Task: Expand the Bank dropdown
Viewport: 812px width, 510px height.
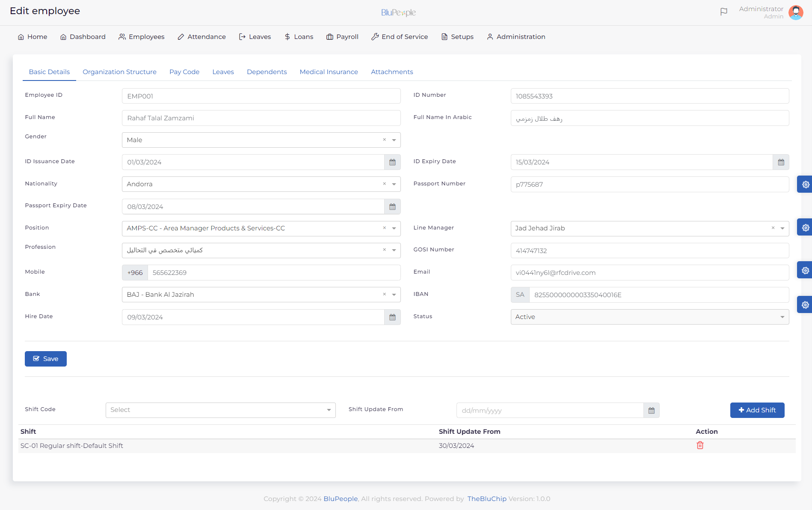Action: 394,295
